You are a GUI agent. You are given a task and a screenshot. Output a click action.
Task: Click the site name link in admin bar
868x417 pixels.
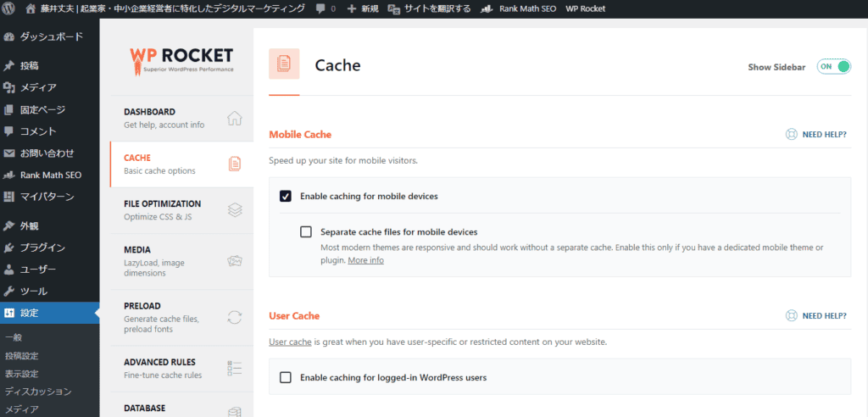pyautogui.click(x=165, y=8)
